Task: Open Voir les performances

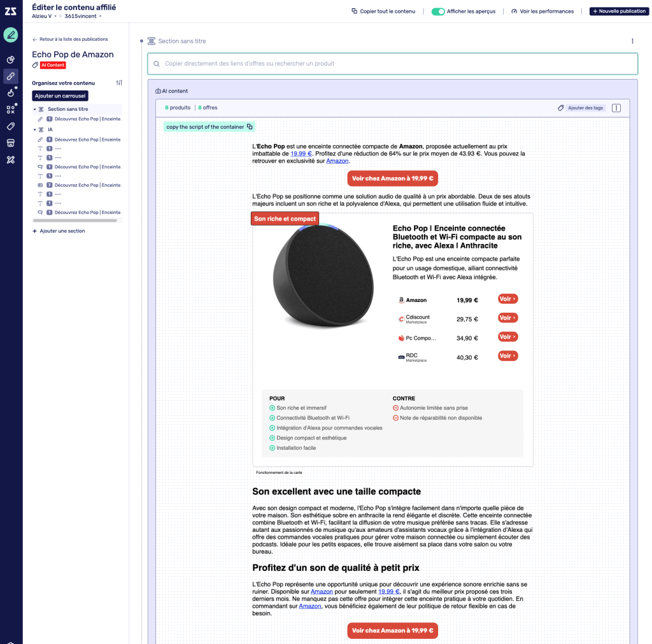Action: click(542, 11)
